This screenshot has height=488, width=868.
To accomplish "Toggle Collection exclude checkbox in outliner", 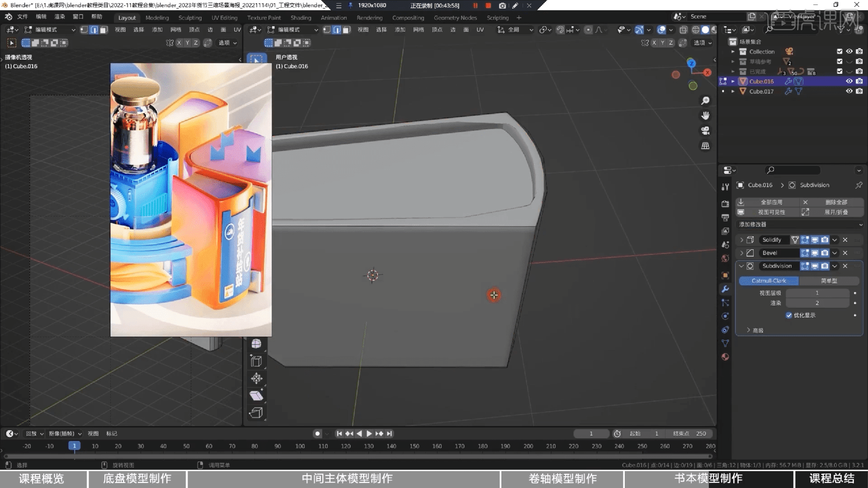I will [840, 52].
